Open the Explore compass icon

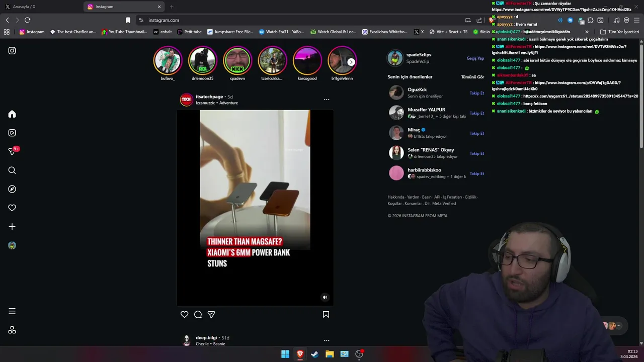[x=12, y=189]
